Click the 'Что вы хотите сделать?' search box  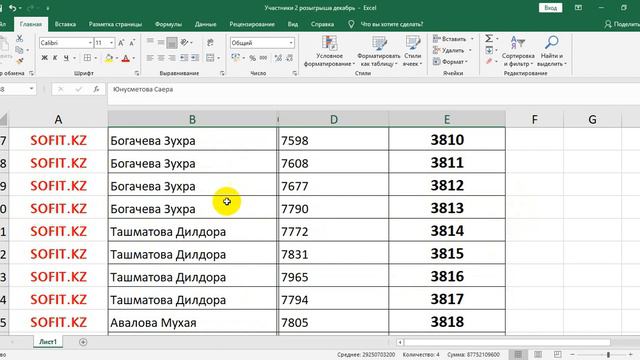[391, 24]
